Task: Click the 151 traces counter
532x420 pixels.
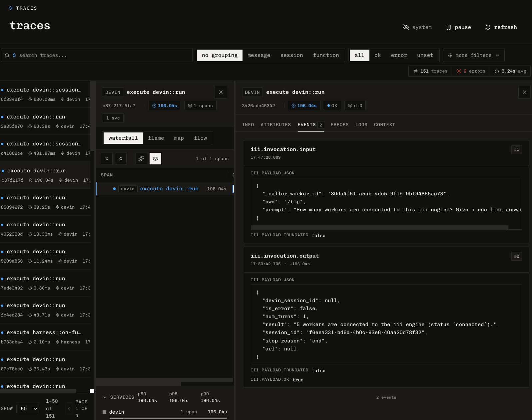Action: (x=430, y=71)
